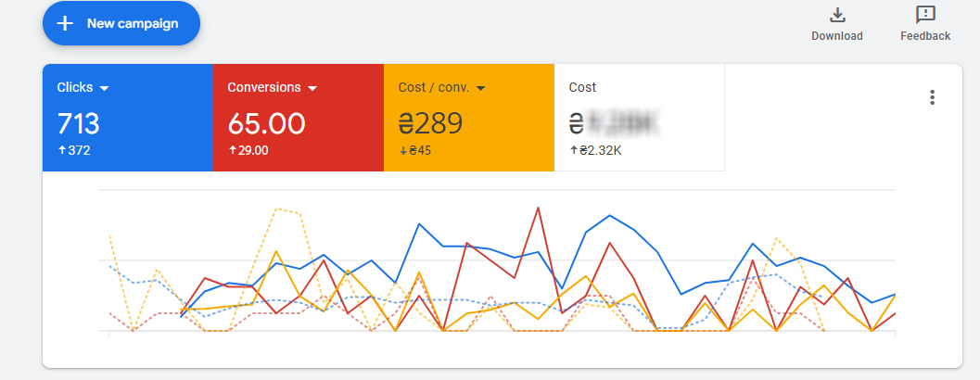Select the red Conversions scorecard tile
The image size is (980, 380).
pyautogui.click(x=299, y=118)
